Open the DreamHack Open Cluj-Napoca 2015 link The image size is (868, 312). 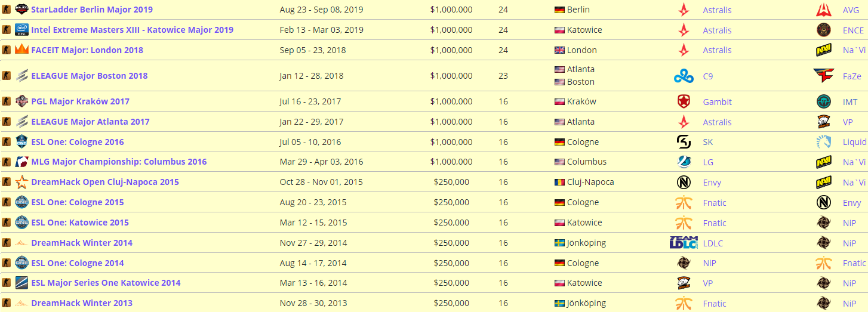click(x=105, y=182)
